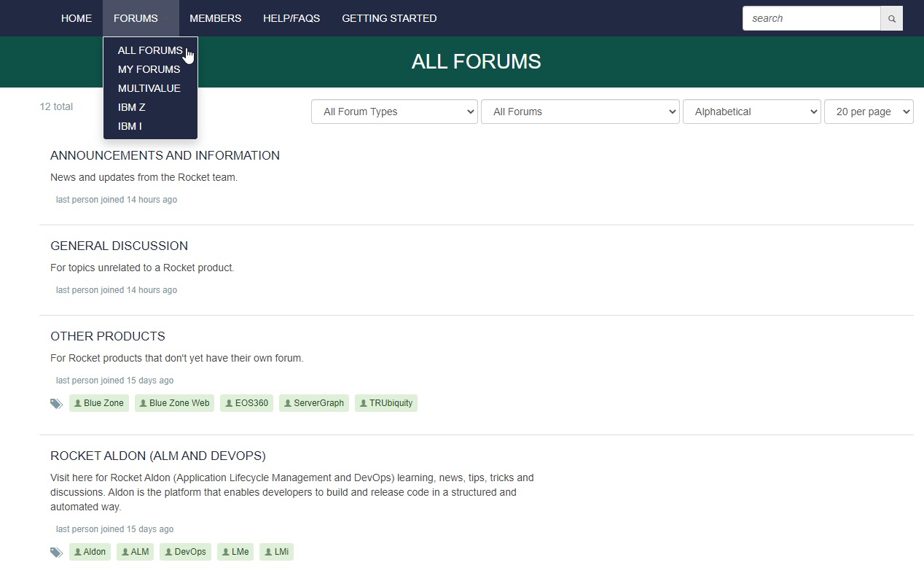Open the Alphabetical sort dropdown
Image resolution: width=924 pixels, height=573 pixels.
(752, 112)
